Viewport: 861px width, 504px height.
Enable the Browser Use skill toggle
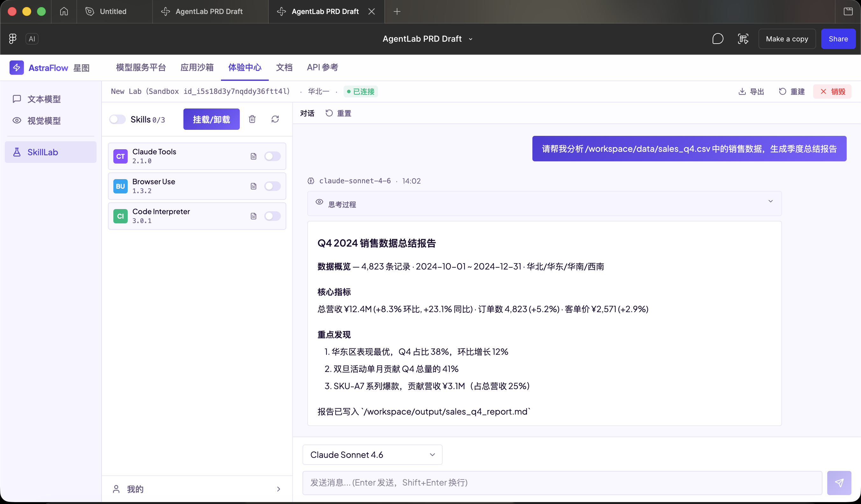click(272, 186)
